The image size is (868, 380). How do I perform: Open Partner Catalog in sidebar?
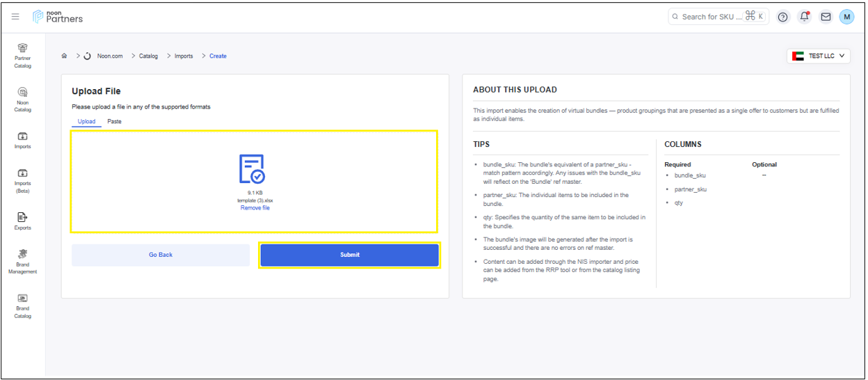23,55
